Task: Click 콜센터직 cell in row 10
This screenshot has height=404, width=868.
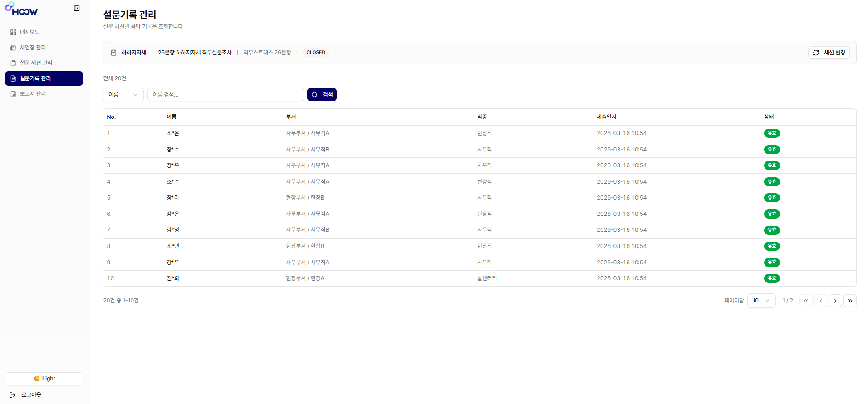Action: point(487,278)
